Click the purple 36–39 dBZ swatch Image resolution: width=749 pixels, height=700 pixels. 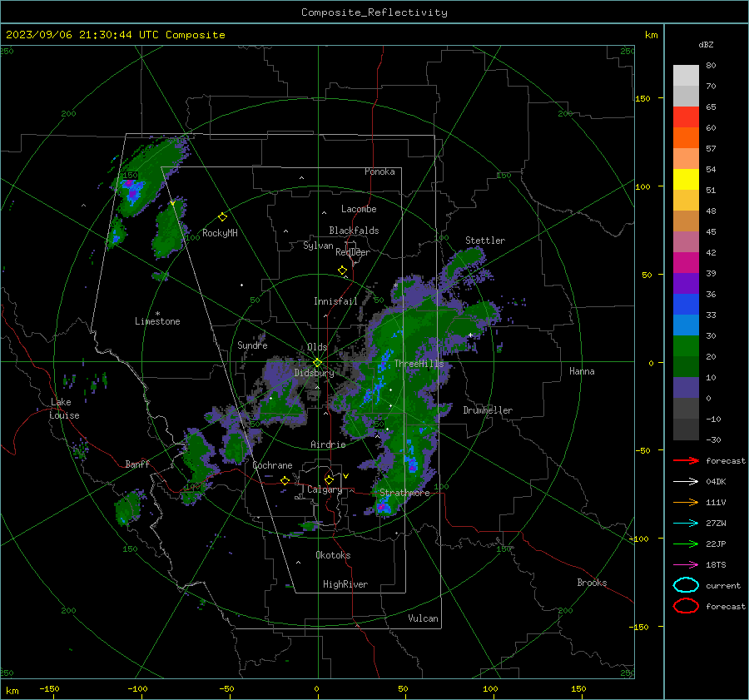[x=686, y=284]
